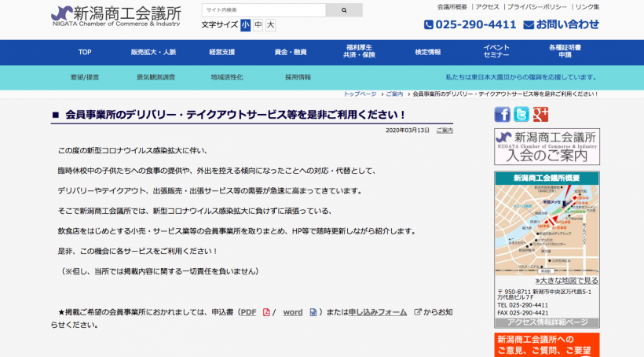The height and width of the screenshot is (357, 644).
Task: Select medium font size 中
Action: (258, 25)
